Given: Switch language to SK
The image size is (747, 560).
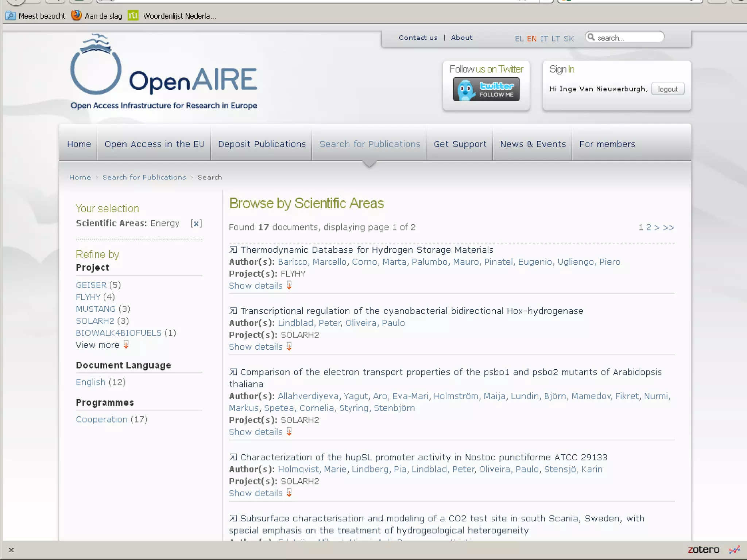Looking at the screenshot, I should 569,39.
